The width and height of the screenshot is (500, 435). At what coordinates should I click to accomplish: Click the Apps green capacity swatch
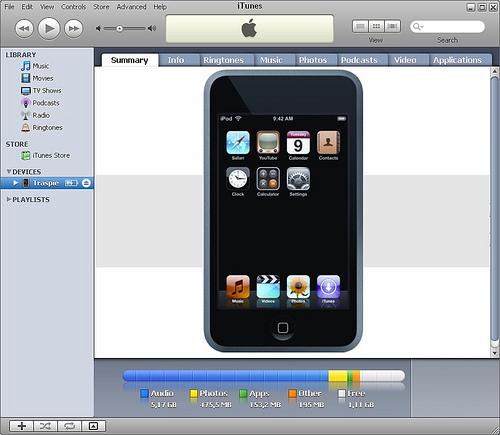click(x=243, y=393)
